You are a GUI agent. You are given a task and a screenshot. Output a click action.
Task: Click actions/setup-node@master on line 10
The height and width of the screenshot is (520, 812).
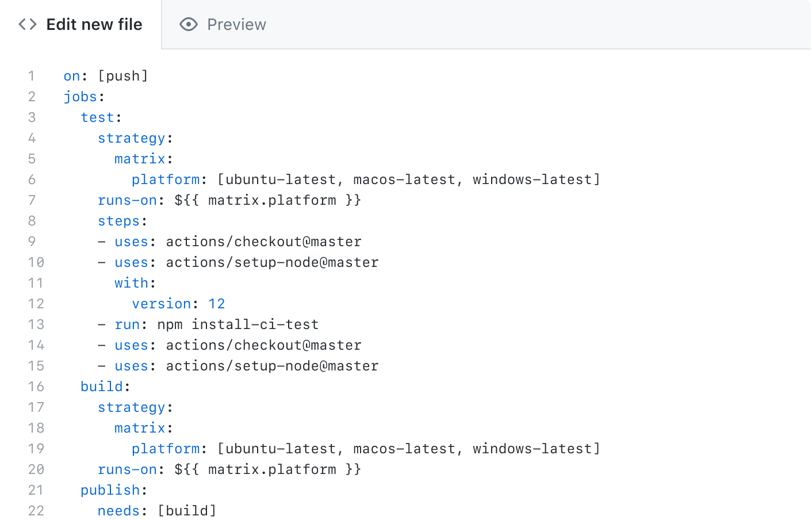[272, 262]
